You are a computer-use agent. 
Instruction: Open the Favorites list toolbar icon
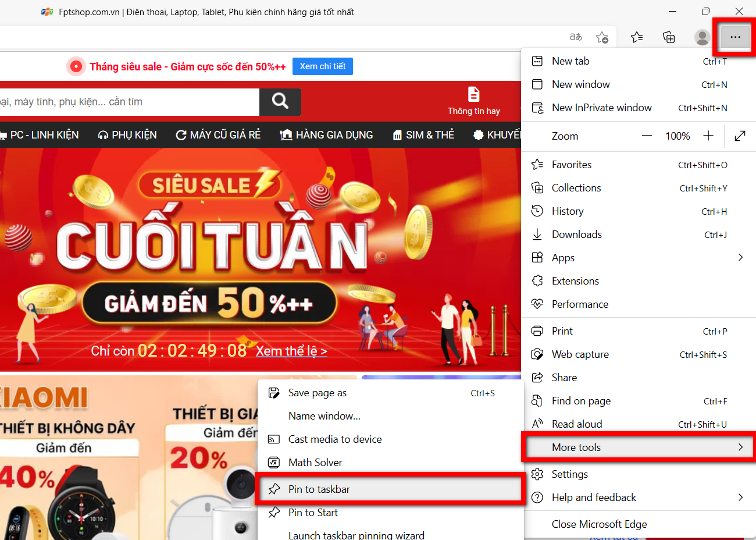click(x=637, y=37)
